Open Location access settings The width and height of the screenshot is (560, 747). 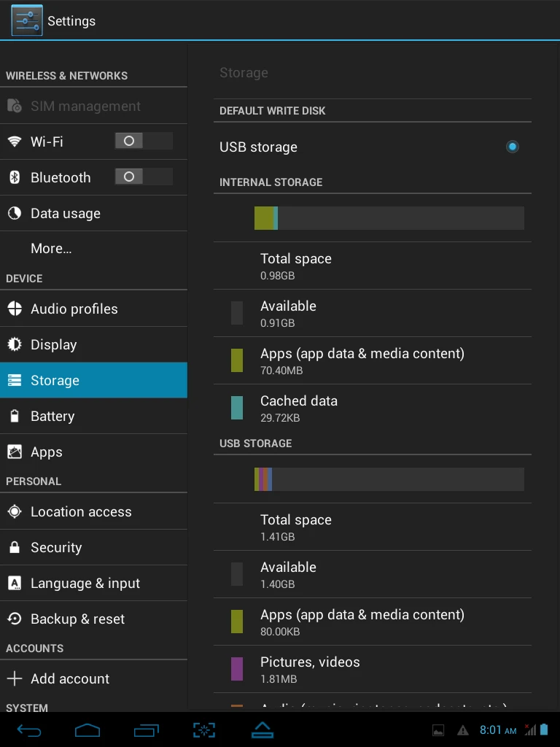pos(93,511)
